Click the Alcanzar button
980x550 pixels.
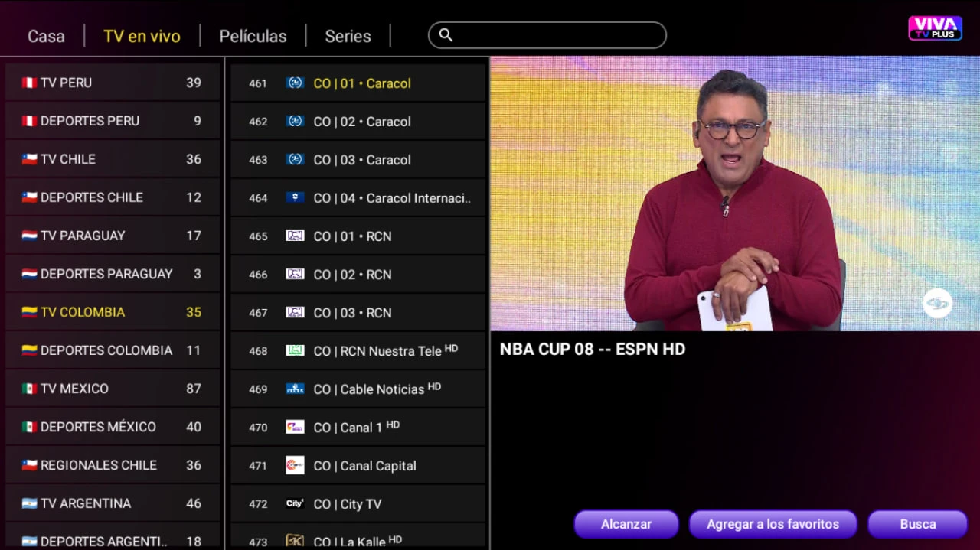[x=626, y=524]
